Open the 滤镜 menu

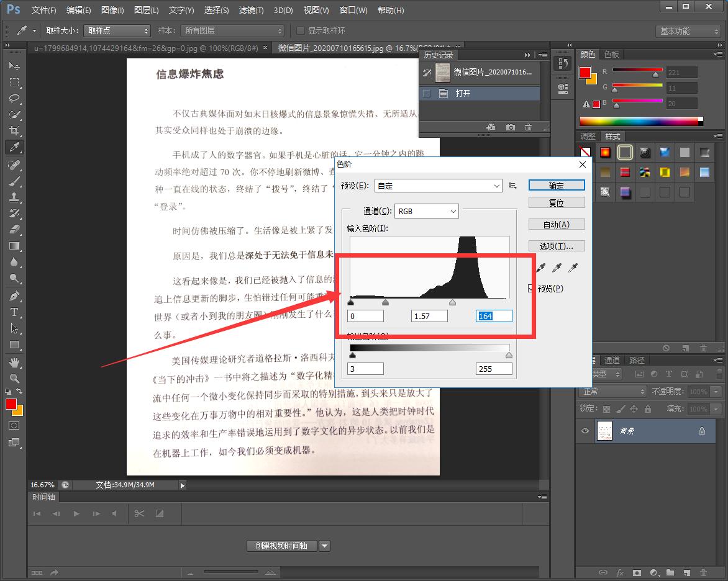pyautogui.click(x=251, y=10)
